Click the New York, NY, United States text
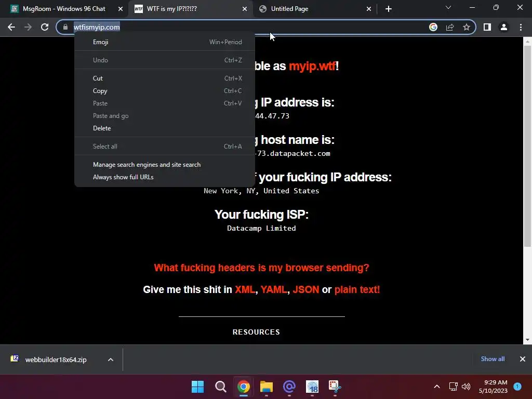This screenshot has height=399, width=532. (x=261, y=191)
